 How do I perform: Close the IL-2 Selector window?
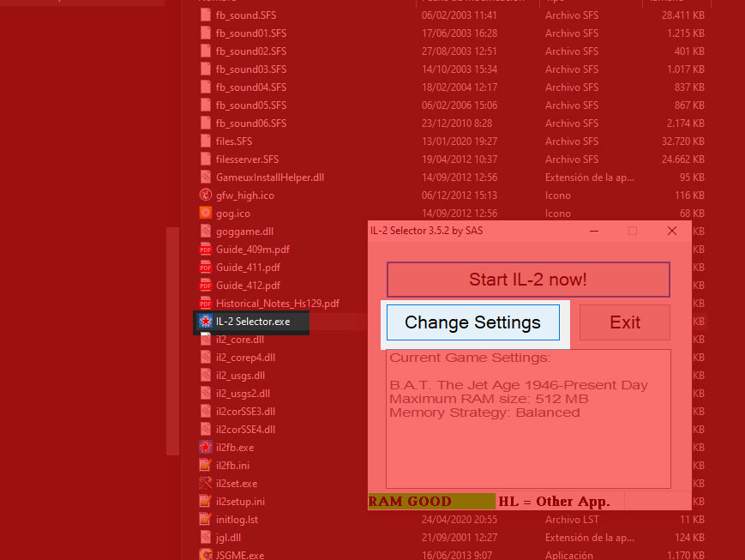click(672, 231)
